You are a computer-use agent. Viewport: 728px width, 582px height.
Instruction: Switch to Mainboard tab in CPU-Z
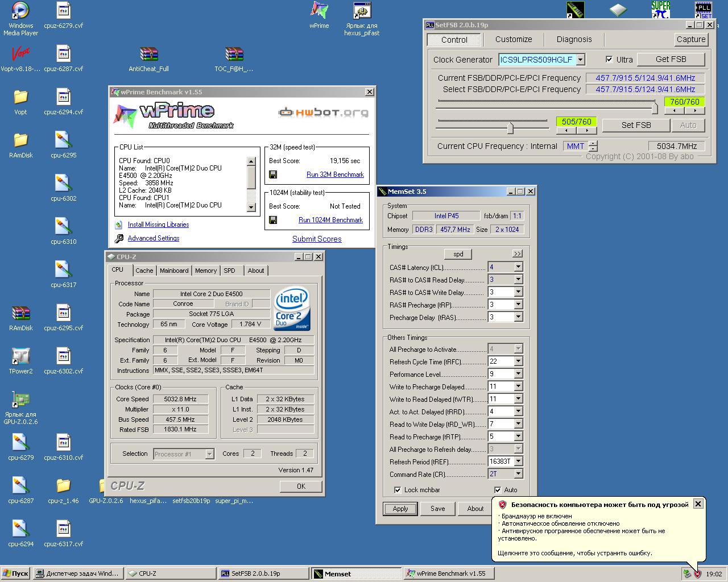point(174,271)
